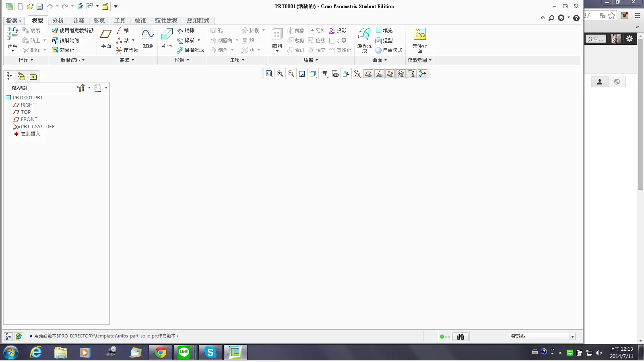Click the Revolve (旋轉) tool
This screenshot has height=362, width=644.
(185, 31)
